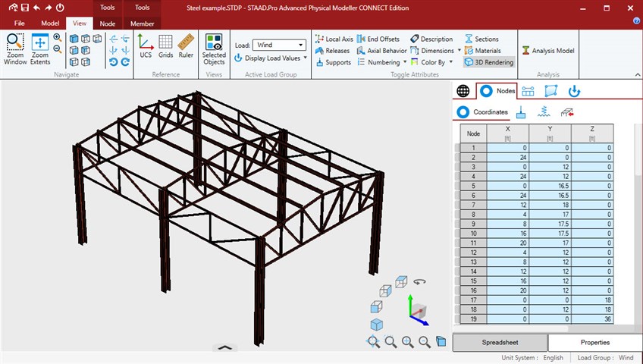Image resolution: width=643 pixels, height=364 pixels.
Task: Click the power icon in title bar
Action: tap(60, 8)
